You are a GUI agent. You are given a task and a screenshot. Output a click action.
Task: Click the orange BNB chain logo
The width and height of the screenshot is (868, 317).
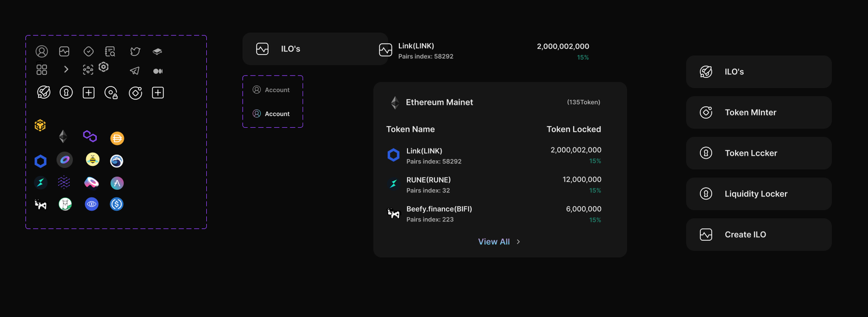(40, 125)
